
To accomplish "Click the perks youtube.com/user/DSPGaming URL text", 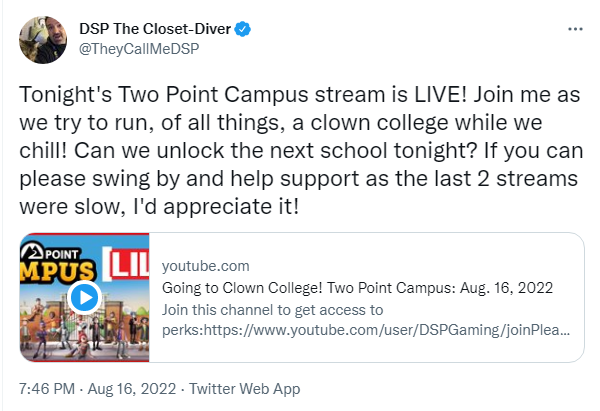I will (366, 330).
